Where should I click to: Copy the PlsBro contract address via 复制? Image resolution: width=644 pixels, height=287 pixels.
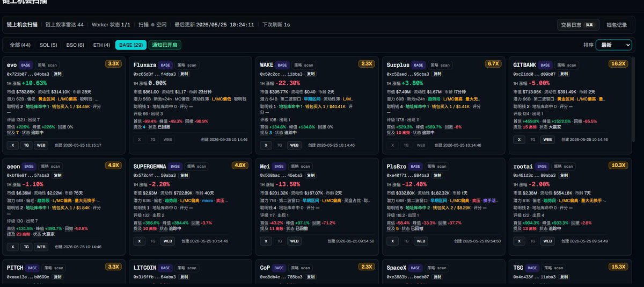pos(438,175)
